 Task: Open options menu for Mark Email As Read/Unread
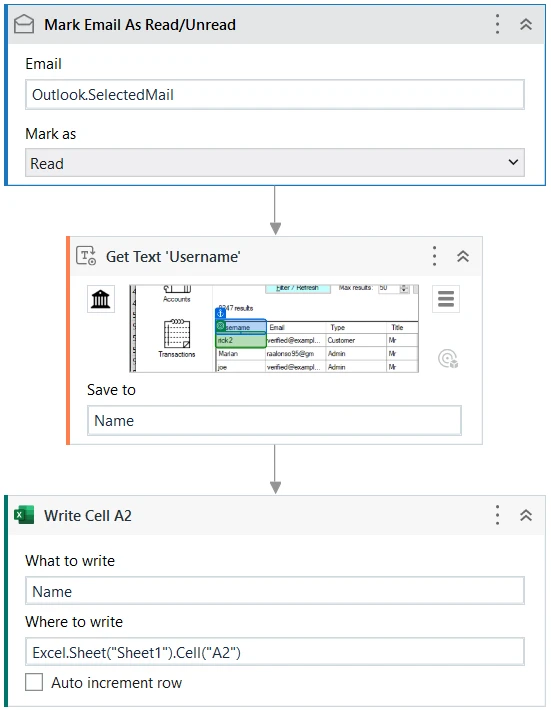pyautogui.click(x=497, y=24)
